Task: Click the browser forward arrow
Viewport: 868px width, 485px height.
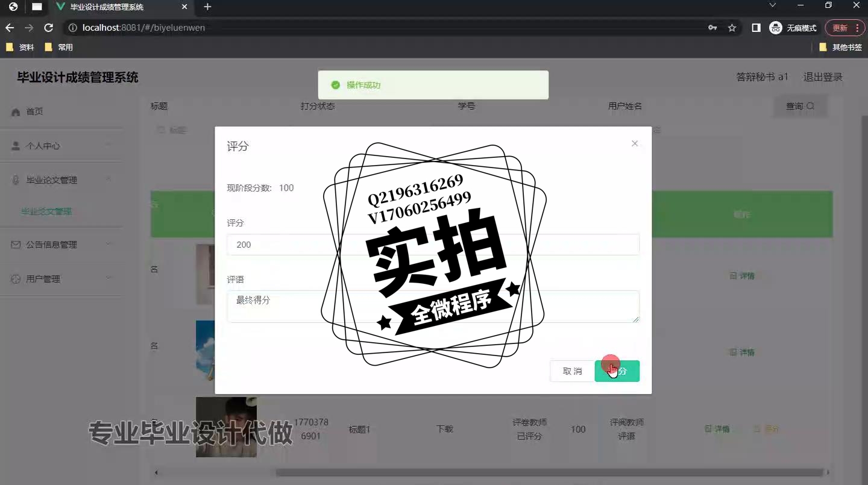Action: (x=29, y=28)
